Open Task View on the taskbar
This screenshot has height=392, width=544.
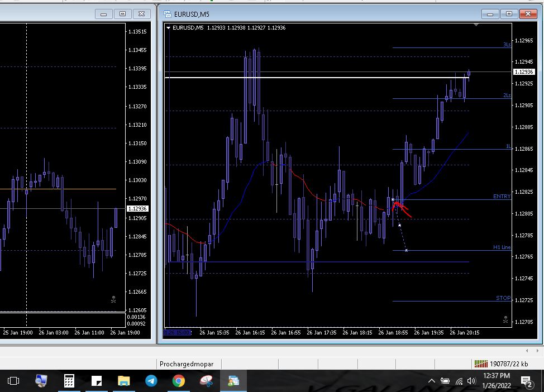pyautogui.click(x=13, y=381)
